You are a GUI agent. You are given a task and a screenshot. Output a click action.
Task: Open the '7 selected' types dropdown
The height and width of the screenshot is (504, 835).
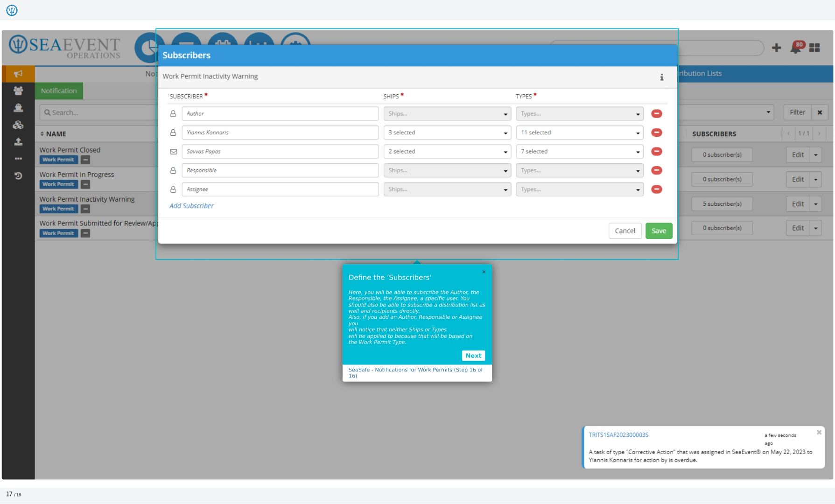pyautogui.click(x=579, y=151)
